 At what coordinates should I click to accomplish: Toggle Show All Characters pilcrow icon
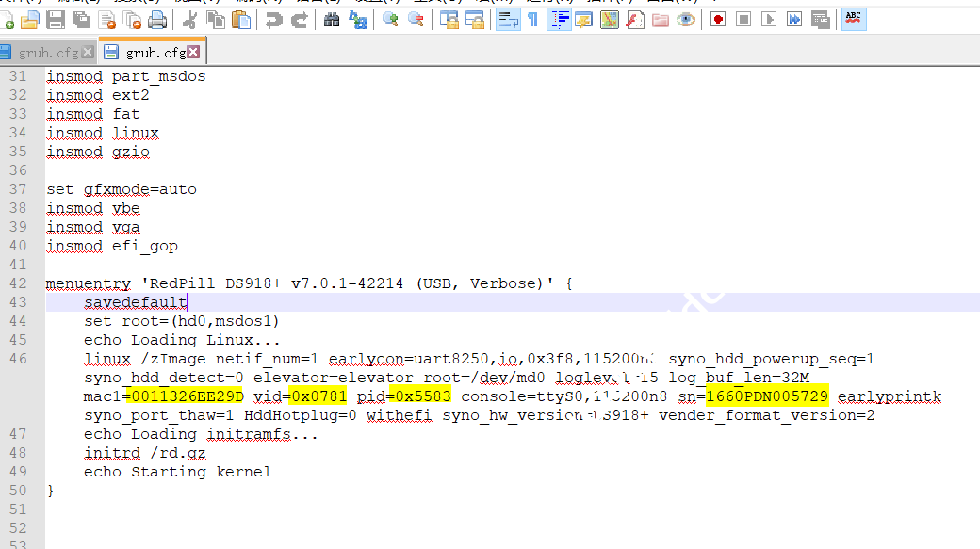pos(533,19)
